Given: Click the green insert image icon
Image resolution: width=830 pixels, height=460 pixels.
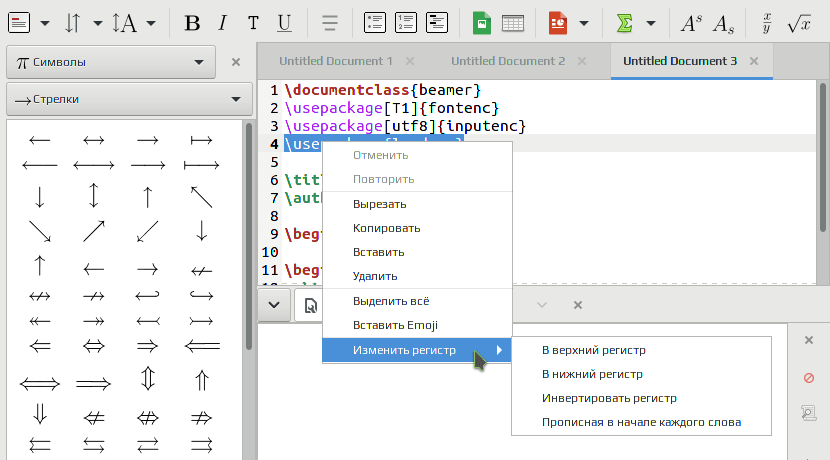Looking at the screenshot, I should pyautogui.click(x=481, y=23).
